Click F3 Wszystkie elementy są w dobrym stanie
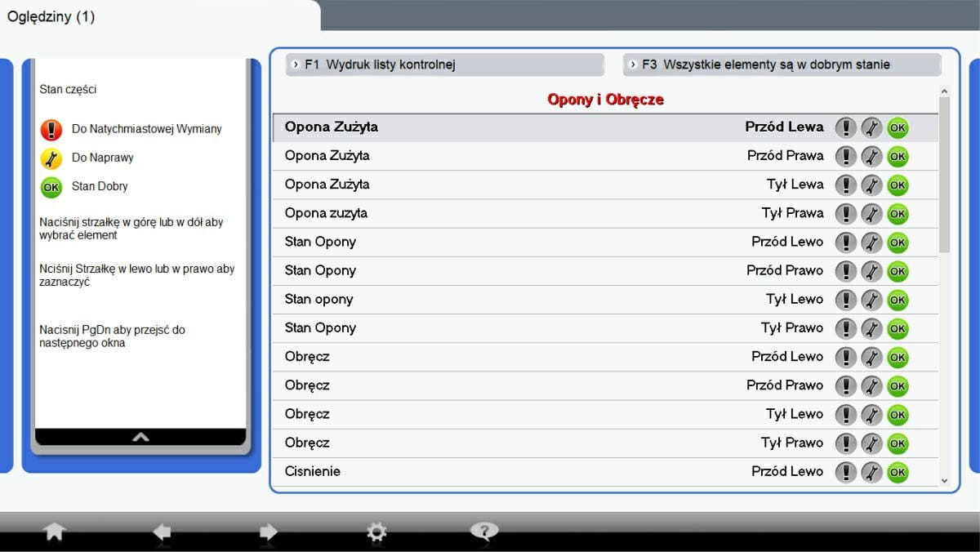 [782, 65]
